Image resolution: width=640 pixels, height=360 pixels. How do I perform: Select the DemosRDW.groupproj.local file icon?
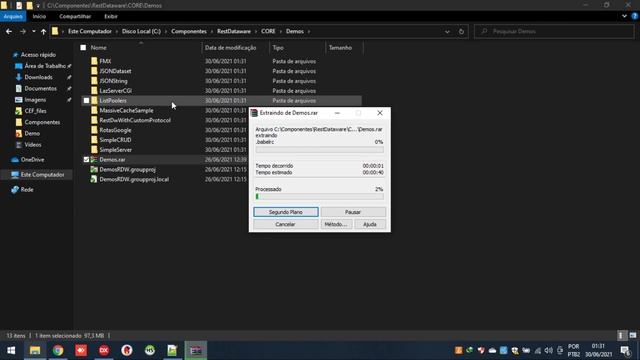(x=94, y=179)
